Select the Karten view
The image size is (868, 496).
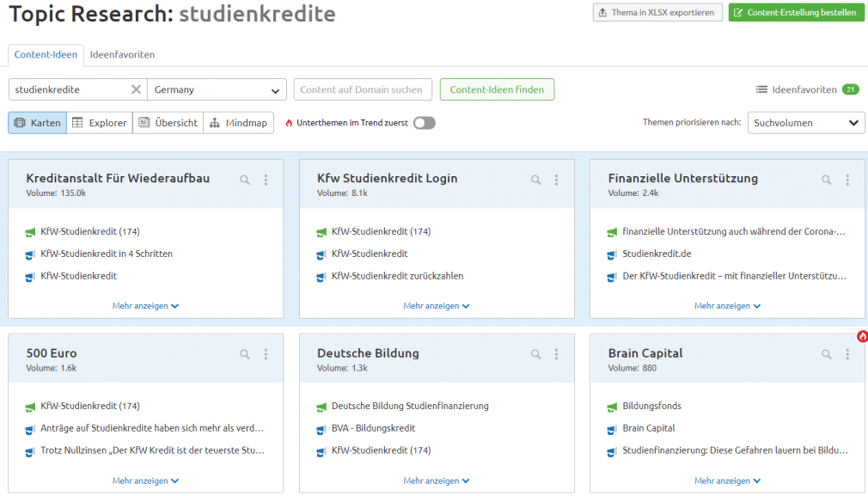click(38, 123)
